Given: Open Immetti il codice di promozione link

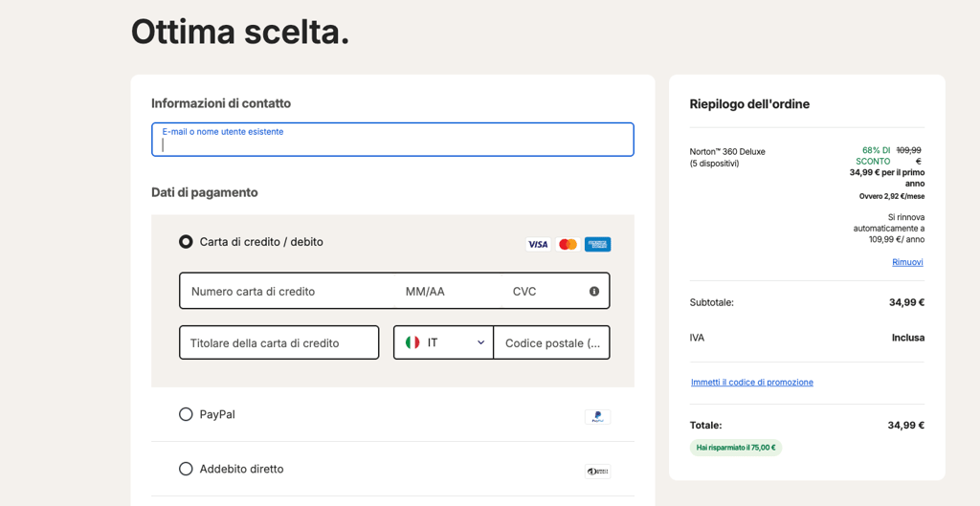Looking at the screenshot, I should tap(752, 383).
